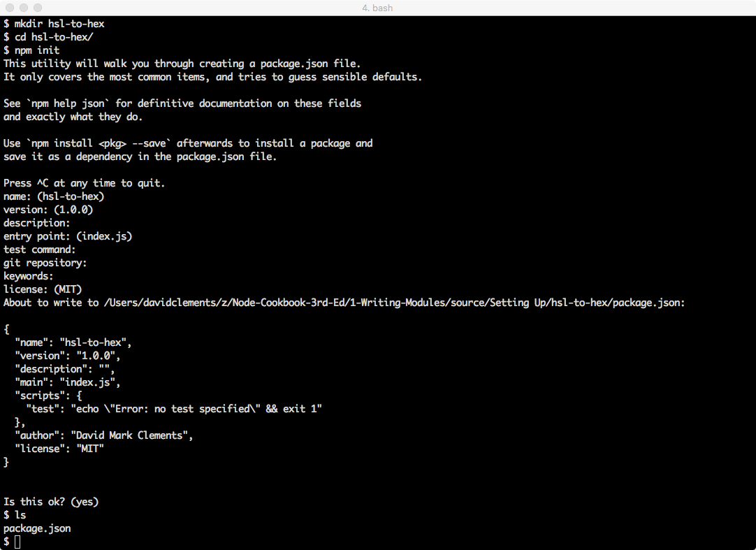Click the 'Press ^C at any time' line

tap(84, 183)
